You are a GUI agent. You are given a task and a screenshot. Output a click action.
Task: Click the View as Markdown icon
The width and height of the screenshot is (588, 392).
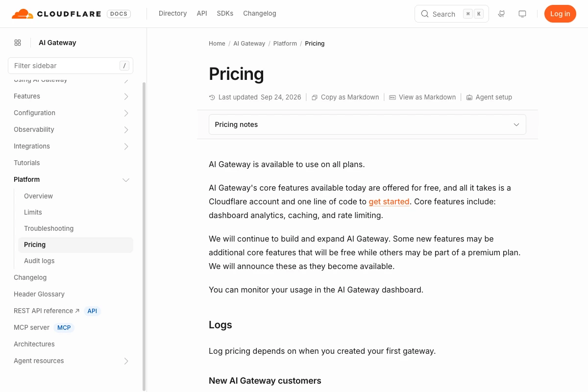point(392,98)
